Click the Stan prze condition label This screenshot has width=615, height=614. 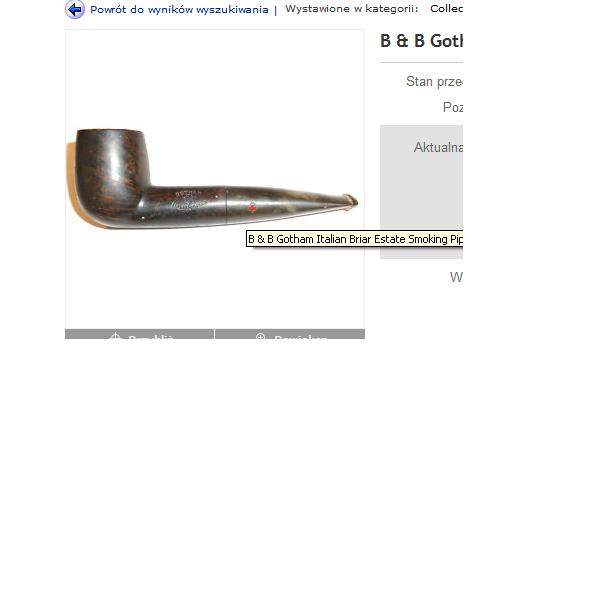point(434,82)
